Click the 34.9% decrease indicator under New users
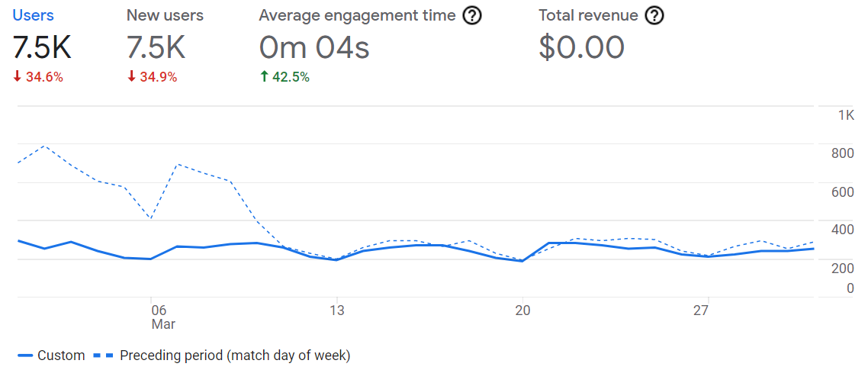 click(153, 77)
